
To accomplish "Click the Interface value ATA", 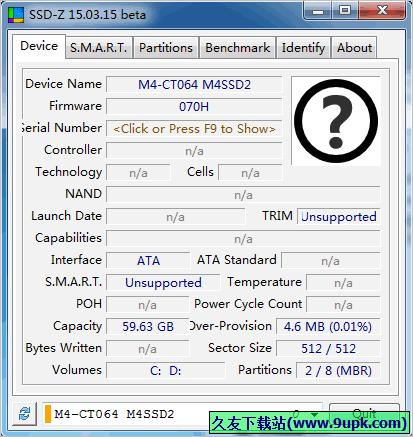I will (x=148, y=261).
